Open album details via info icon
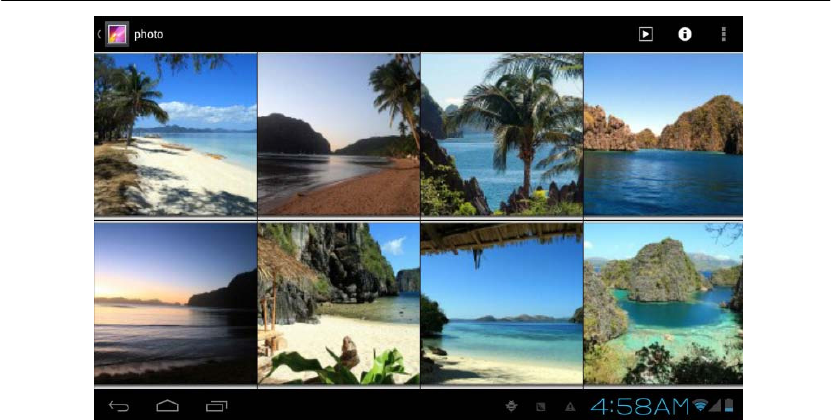 [685, 34]
